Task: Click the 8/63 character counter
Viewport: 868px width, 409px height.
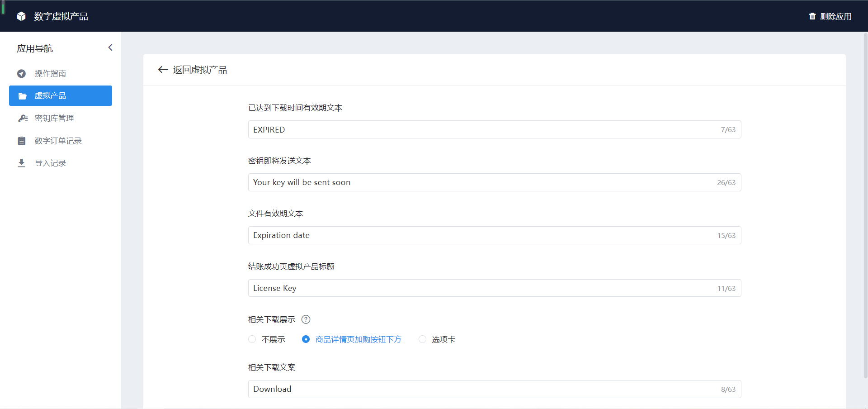Action: click(728, 390)
